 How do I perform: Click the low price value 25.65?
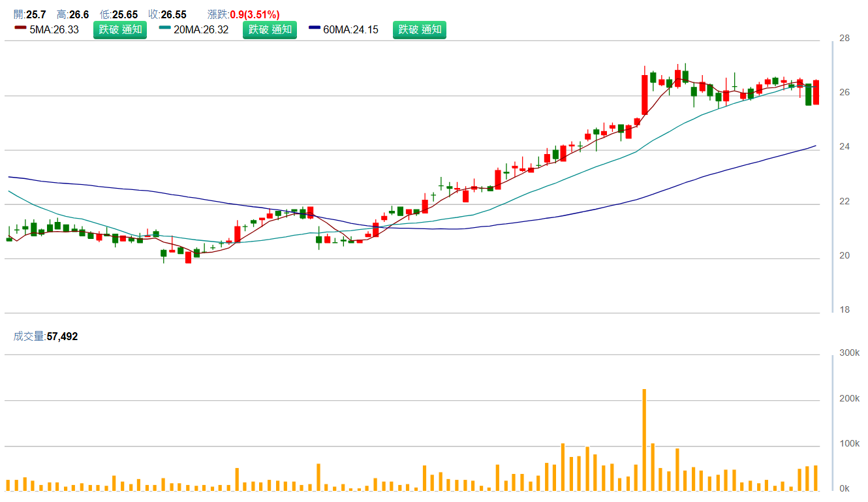pos(125,14)
